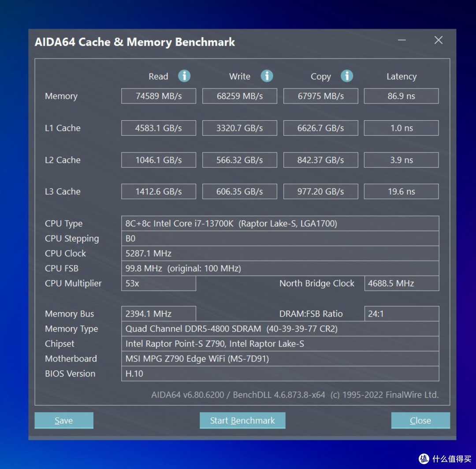The height and width of the screenshot is (469, 476).
Task: Click the Close button
Action: tap(420, 420)
